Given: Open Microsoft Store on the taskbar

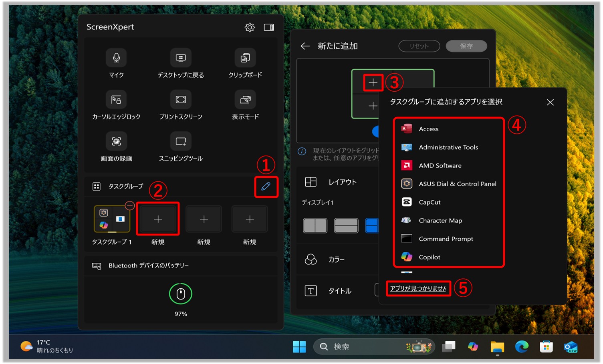Looking at the screenshot, I should click(x=546, y=347).
